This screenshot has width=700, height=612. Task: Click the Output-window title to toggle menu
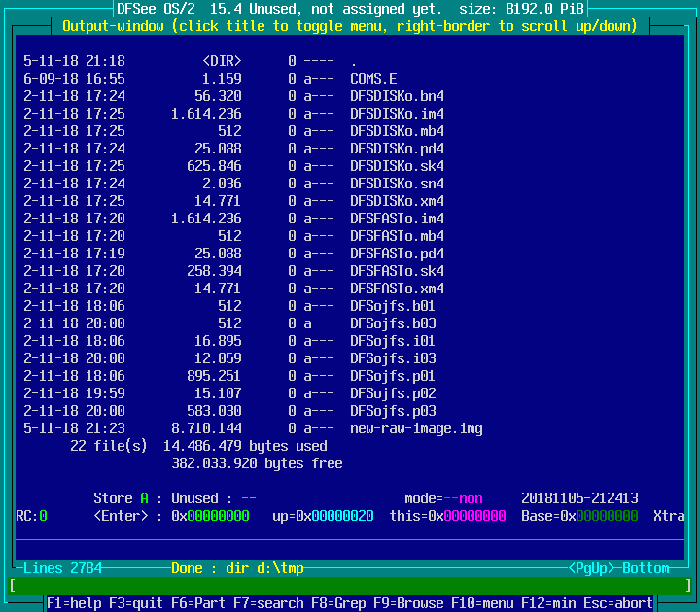pyautogui.click(x=350, y=26)
